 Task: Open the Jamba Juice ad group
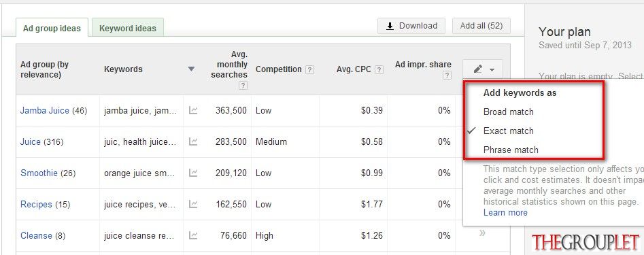[x=44, y=110]
